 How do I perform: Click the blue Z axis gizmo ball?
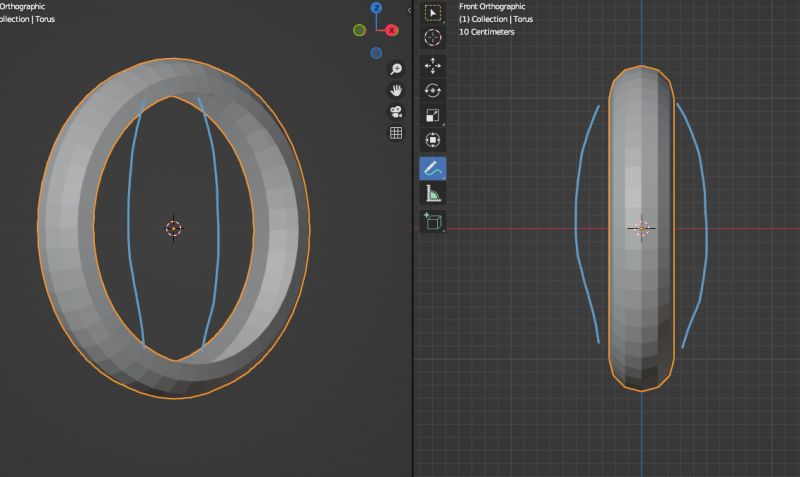[x=377, y=8]
